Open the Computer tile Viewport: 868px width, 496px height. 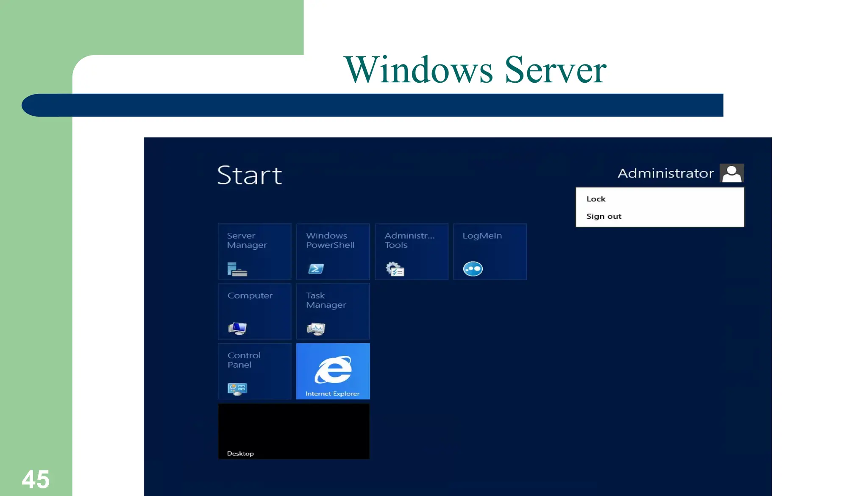(254, 311)
